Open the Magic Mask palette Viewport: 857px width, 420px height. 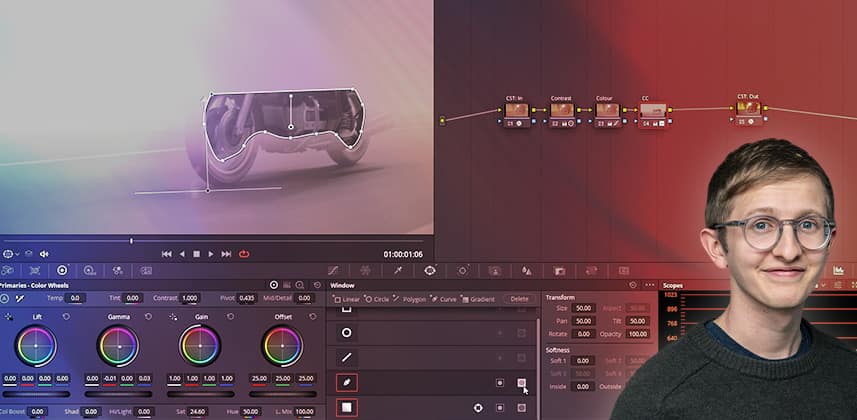(x=495, y=270)
